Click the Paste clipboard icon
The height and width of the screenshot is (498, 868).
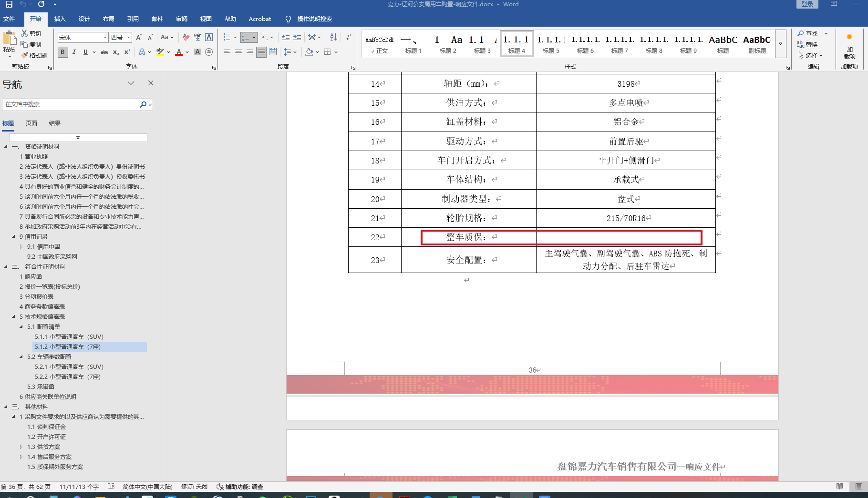(9, 38)
